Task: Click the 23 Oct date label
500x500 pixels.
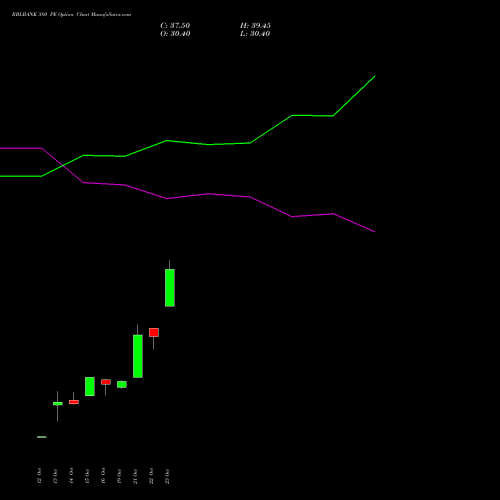Action: tap(167, 476)
